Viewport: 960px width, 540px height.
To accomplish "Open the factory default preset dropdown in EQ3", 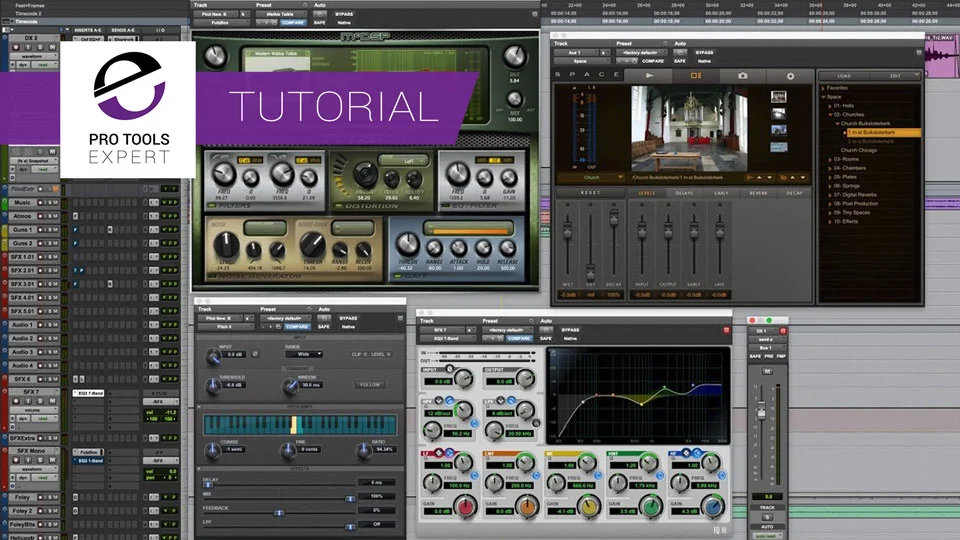I will [506, 330].
